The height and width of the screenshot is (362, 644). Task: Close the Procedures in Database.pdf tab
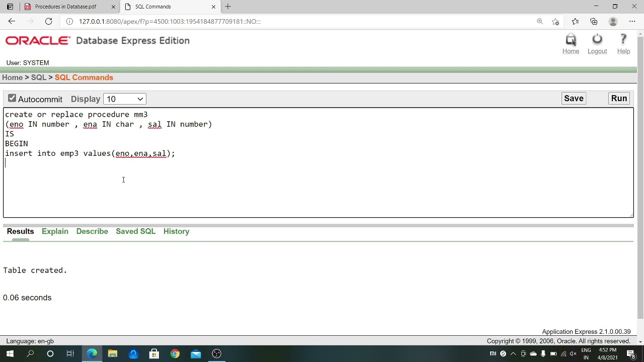pyautogui.click(x=113, y=7)
